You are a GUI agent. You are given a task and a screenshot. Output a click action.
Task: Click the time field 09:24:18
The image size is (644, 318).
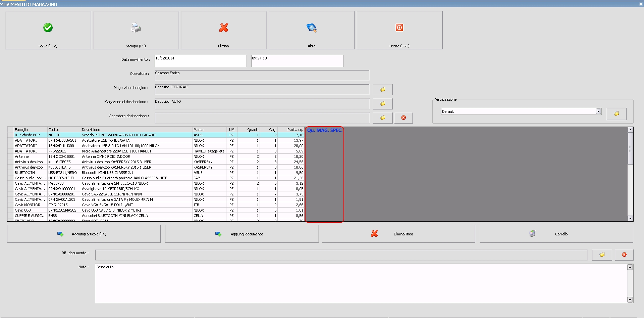pos(297,61)
